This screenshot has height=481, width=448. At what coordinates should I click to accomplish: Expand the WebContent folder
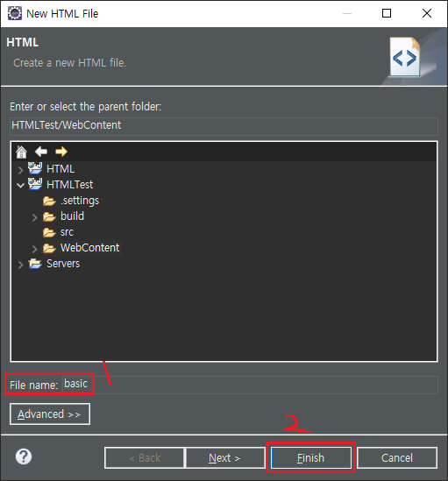[35, 249]
